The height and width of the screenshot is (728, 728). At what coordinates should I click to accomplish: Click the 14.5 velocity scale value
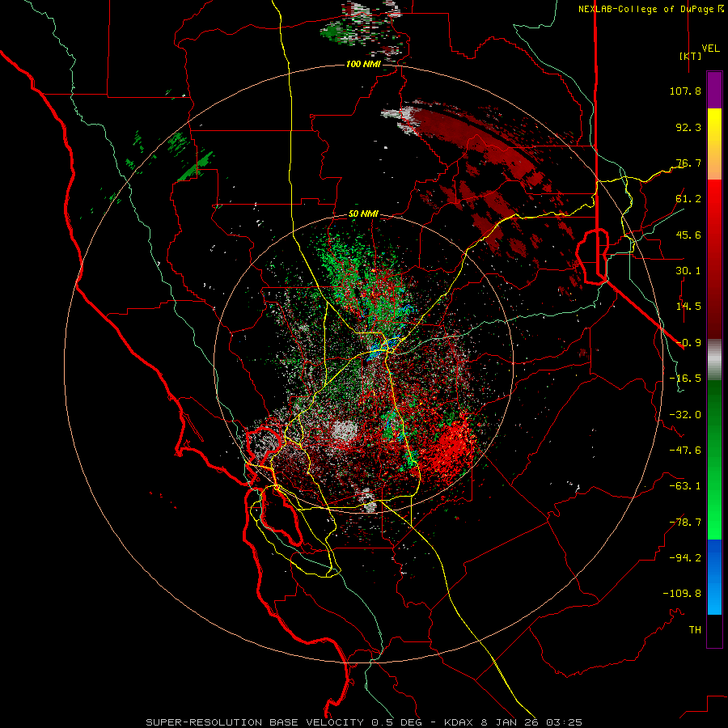(688, 307)
